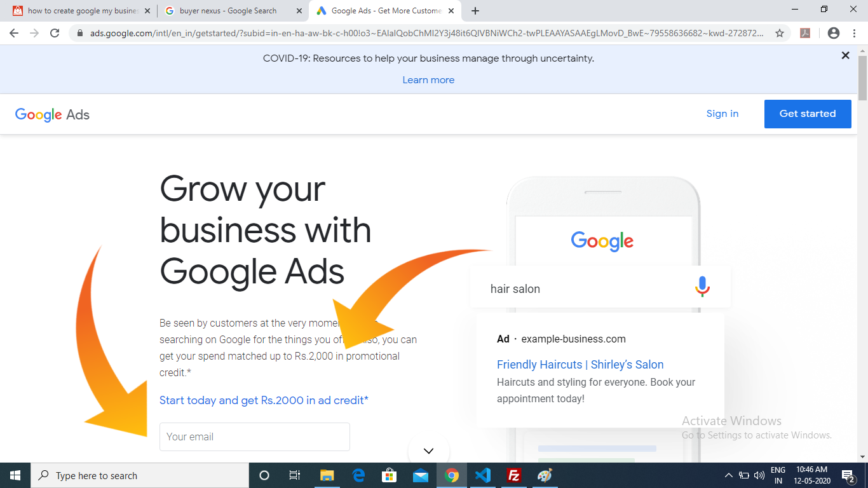Screen dimensions: 868x488
Task: Open File Explorer from the taskbar
Action: (327, 475)
